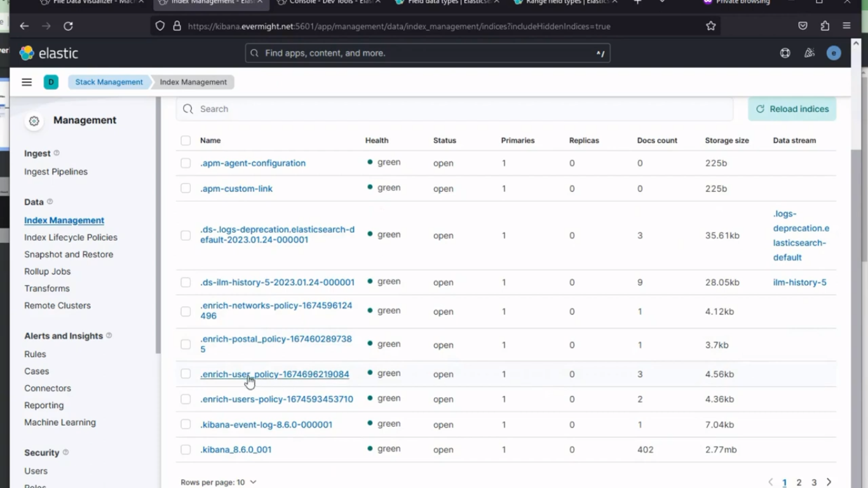Open browser hamburger application menu
868x488 pixels.
coord(846,26)
